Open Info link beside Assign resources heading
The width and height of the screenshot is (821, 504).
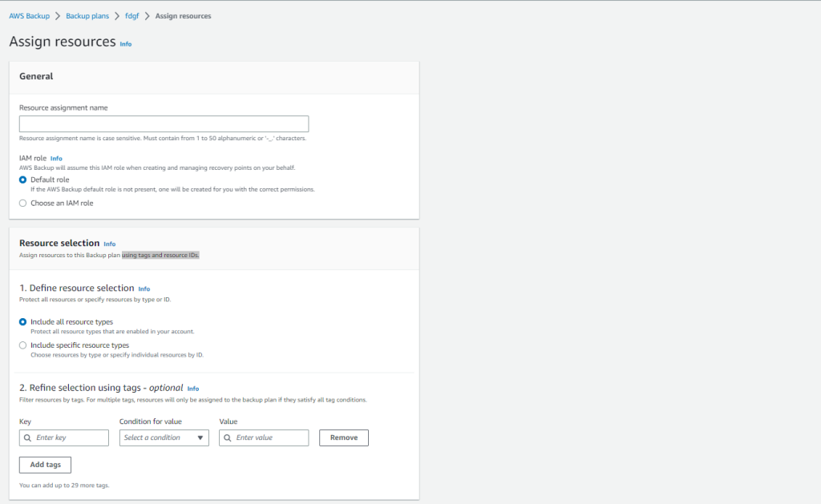pyautogui.click(x=126, y=44)
